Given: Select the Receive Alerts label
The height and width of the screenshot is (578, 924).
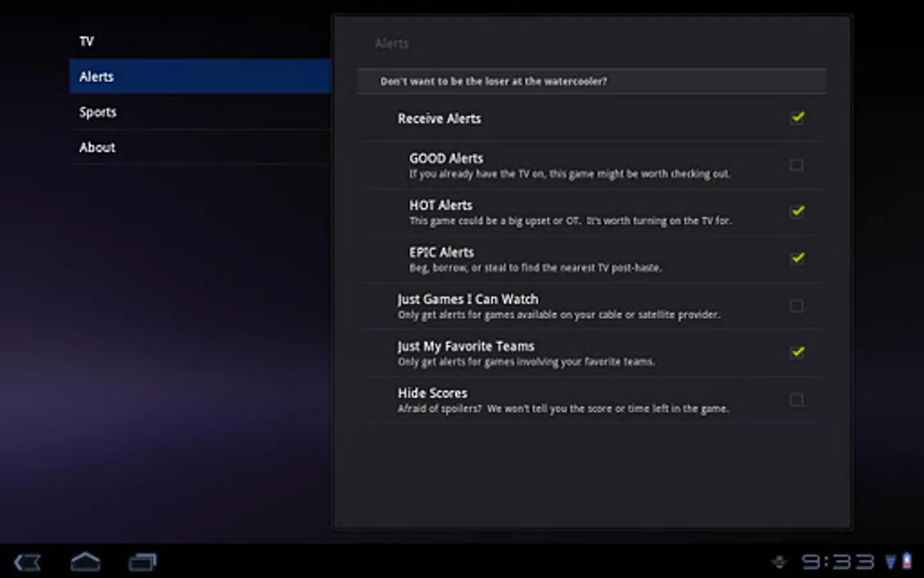Looking at the screenshot, I should click(x=439, y=119).
